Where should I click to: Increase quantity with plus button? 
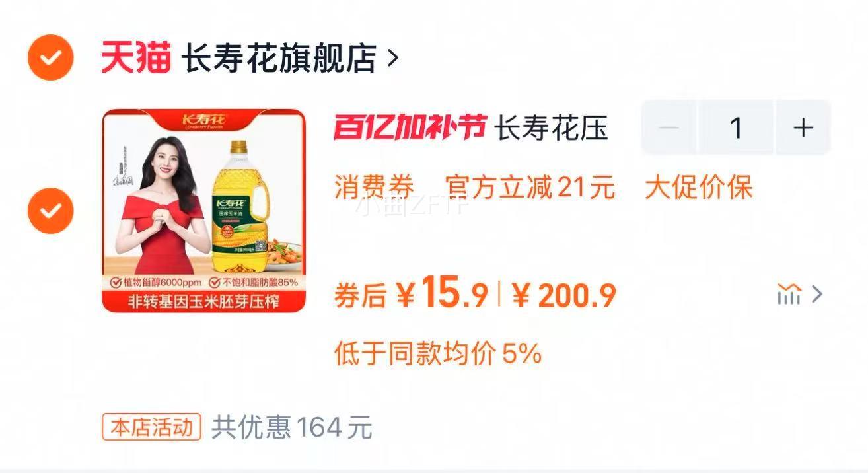(x=803, y=127)
